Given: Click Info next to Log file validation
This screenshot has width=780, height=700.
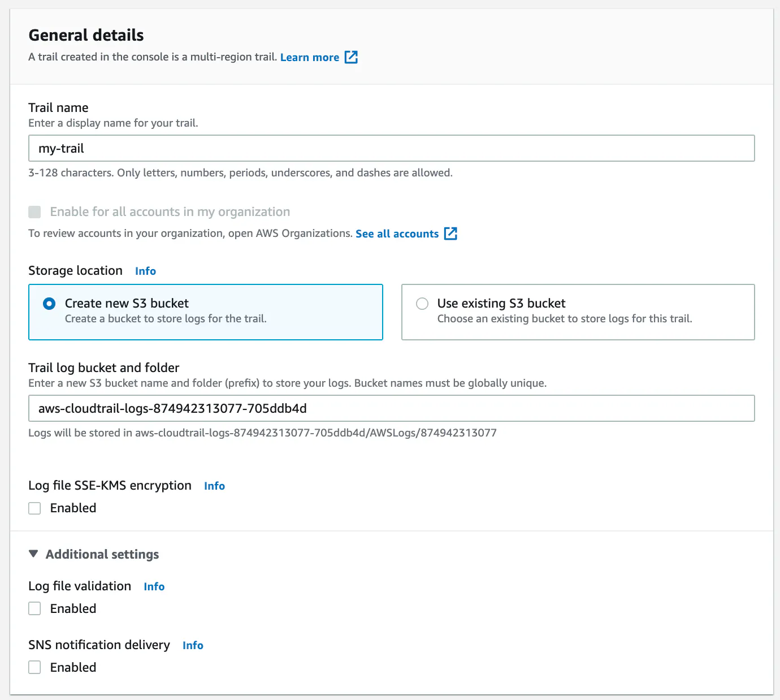Looking at the screenshot, I should pyautogui.click(x=154, y=586).
